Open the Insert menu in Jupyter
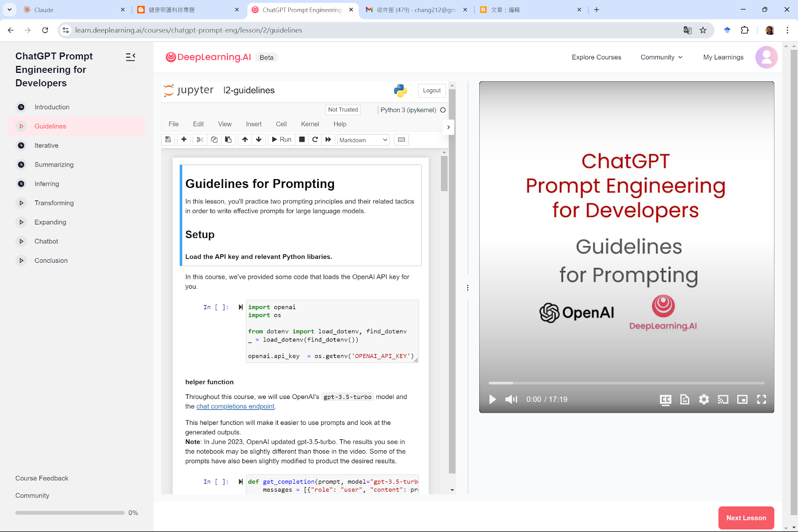The width and height of the screenshot is (798, 532). click(x=254, y=124)
